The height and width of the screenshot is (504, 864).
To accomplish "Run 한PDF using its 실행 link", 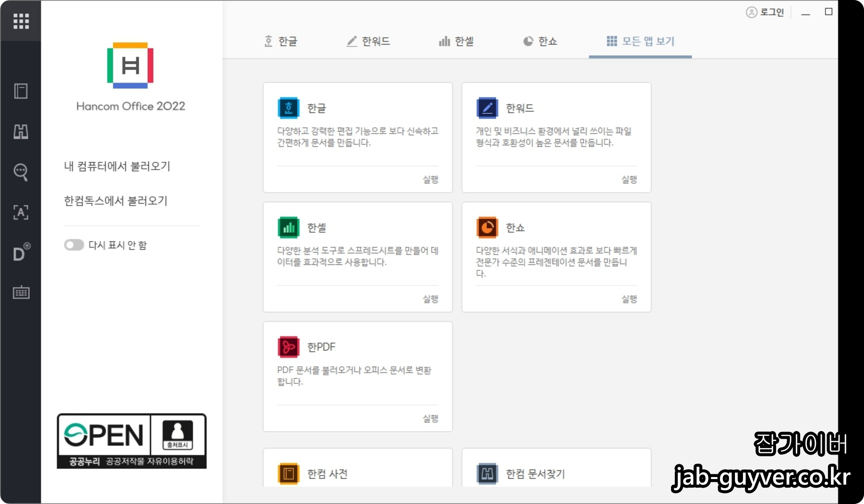I will [x=431, y=418].
